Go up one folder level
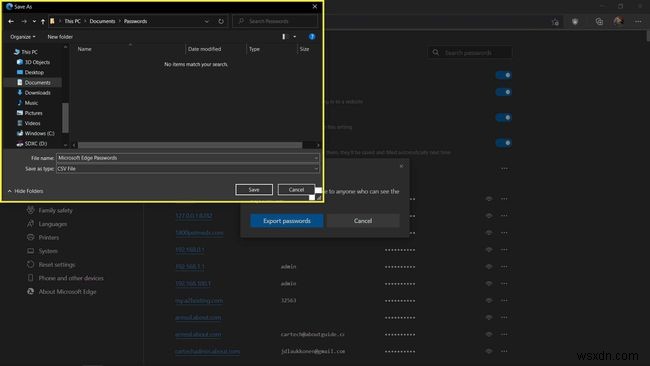 43,21
